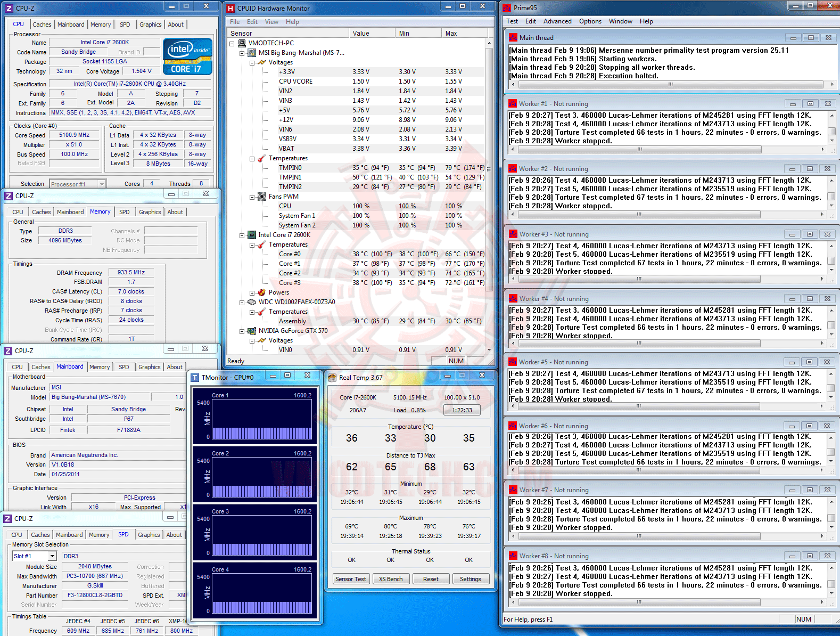Click the WDC hard drive icon in sensor tree
The height and width of the screenshot is (636, 840).
coord(252,302)
